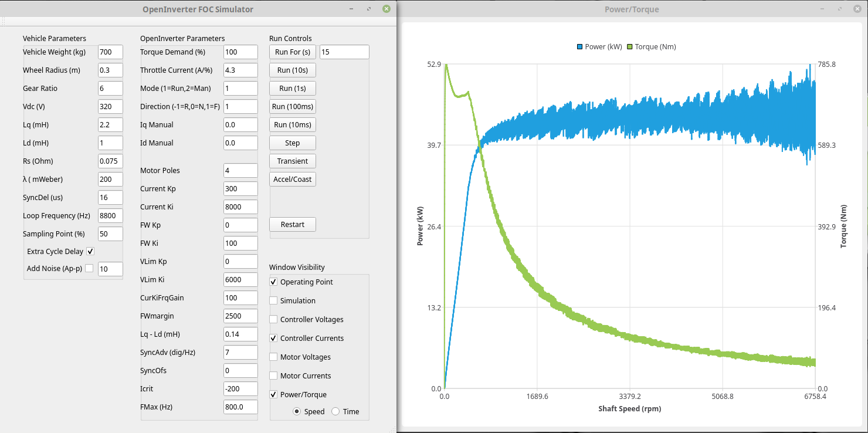Click the Step button
868x433 pixels.
293,143
